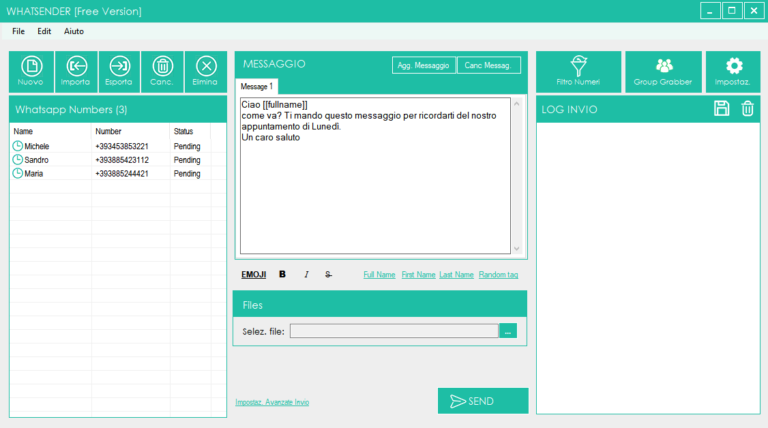The height and width of the screenshot is (428, 768).
Task: Click number +393453853221
Action: [122, 146]
